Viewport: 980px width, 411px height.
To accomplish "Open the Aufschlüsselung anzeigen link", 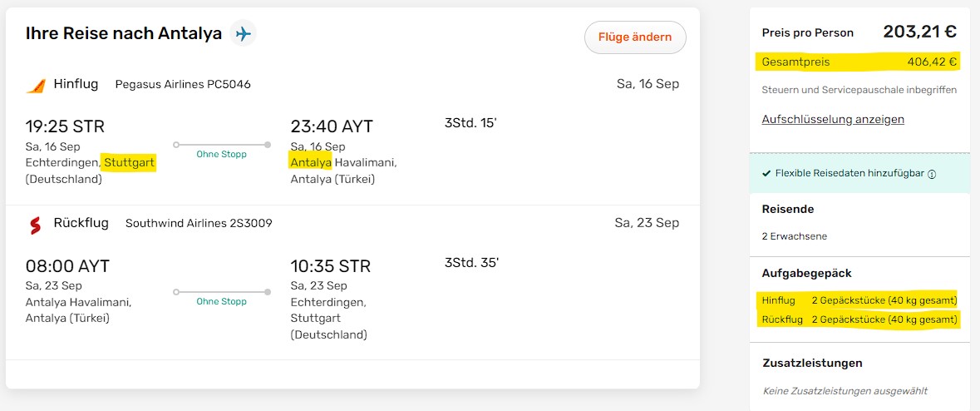I will pyautogui.click(x=833, y=119).
